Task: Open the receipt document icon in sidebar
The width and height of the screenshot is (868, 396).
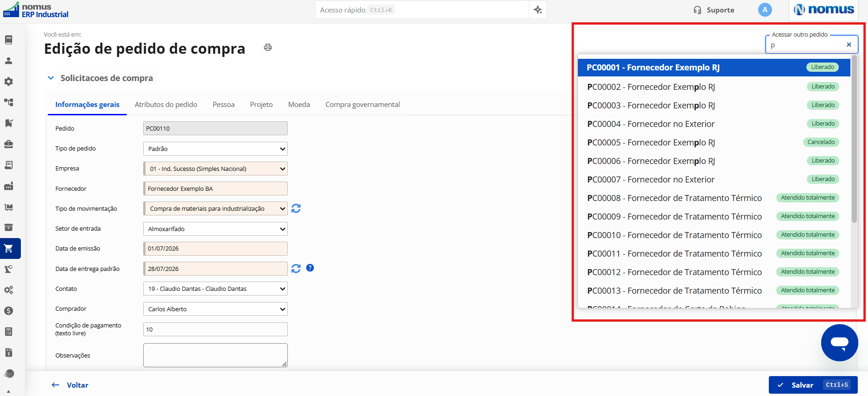Action: tap(8, 165)
